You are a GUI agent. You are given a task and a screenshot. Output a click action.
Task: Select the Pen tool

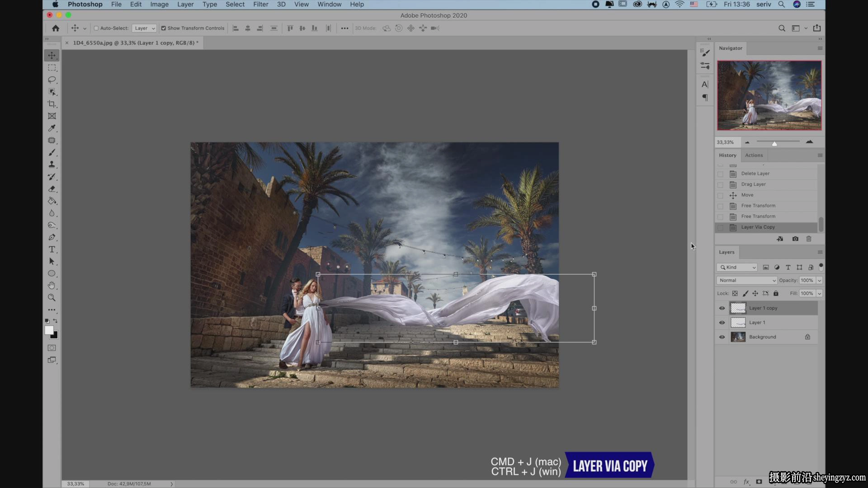pyautogui.click(x=52, y=237)
